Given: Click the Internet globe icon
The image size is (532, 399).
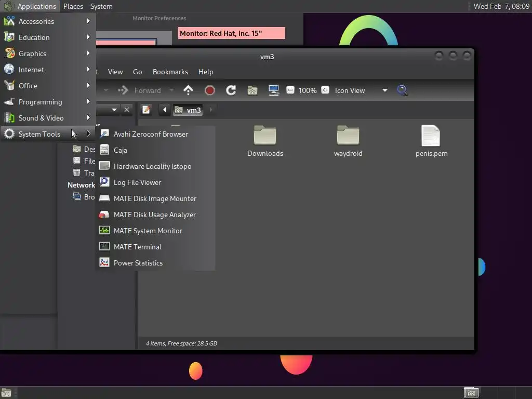Looking at the screenshot, I should (x=9, y=69).
